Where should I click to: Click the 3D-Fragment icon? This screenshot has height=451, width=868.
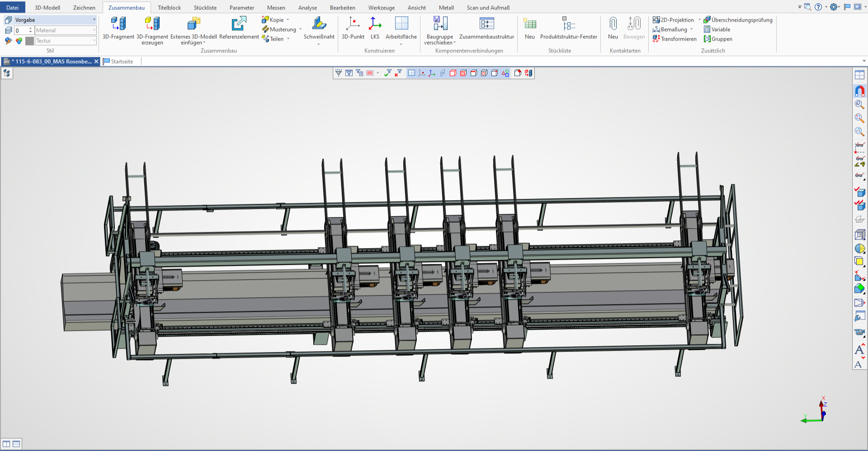tap(118, 24)
